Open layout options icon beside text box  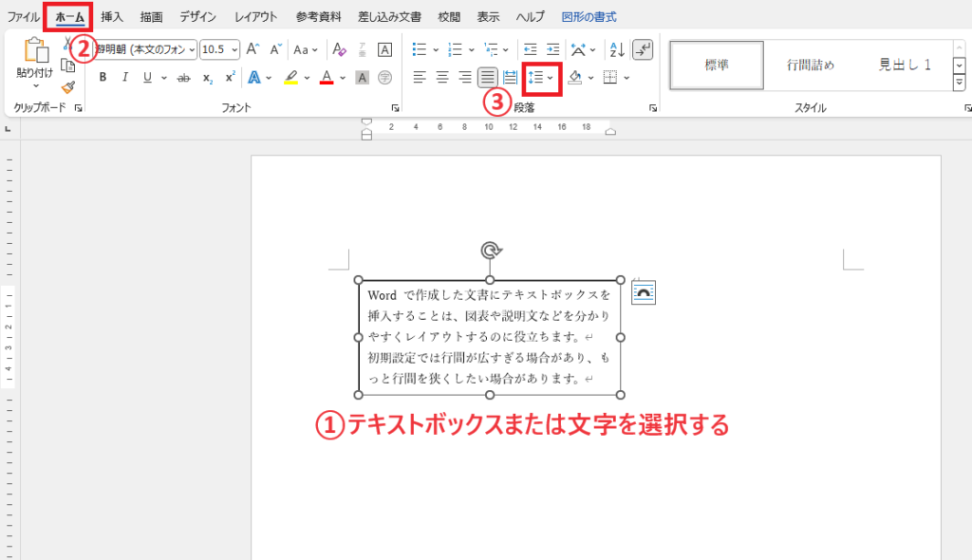click(644, 292)
